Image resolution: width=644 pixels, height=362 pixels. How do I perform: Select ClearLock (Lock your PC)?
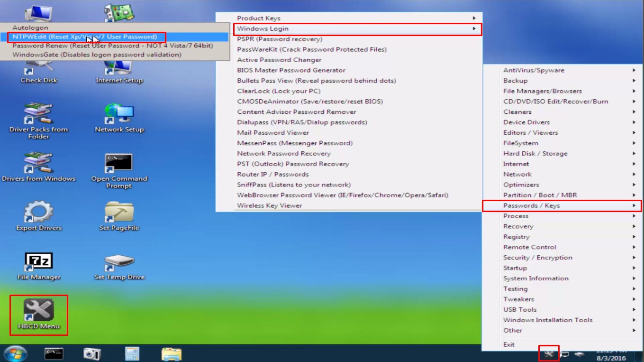tap(349, 91)
